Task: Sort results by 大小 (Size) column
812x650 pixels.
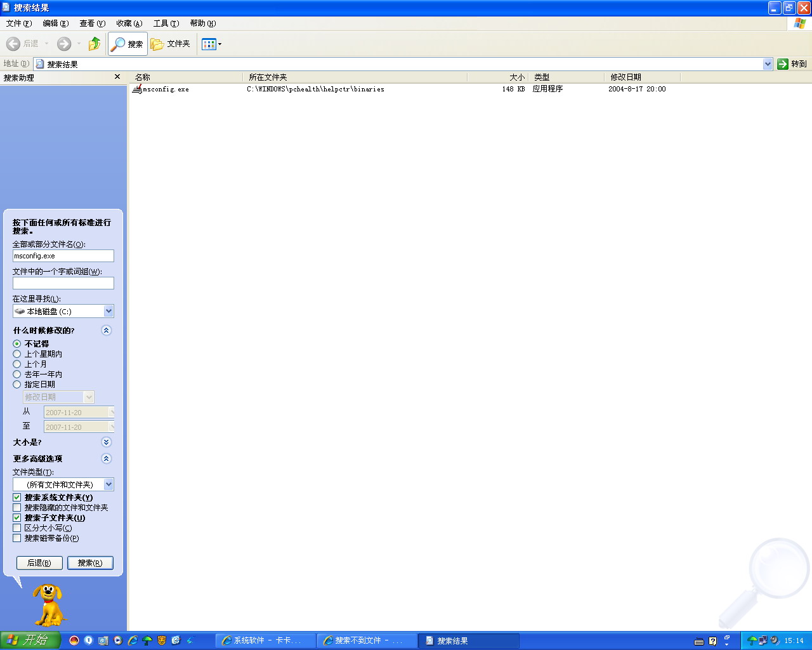Action: [497, 77]
